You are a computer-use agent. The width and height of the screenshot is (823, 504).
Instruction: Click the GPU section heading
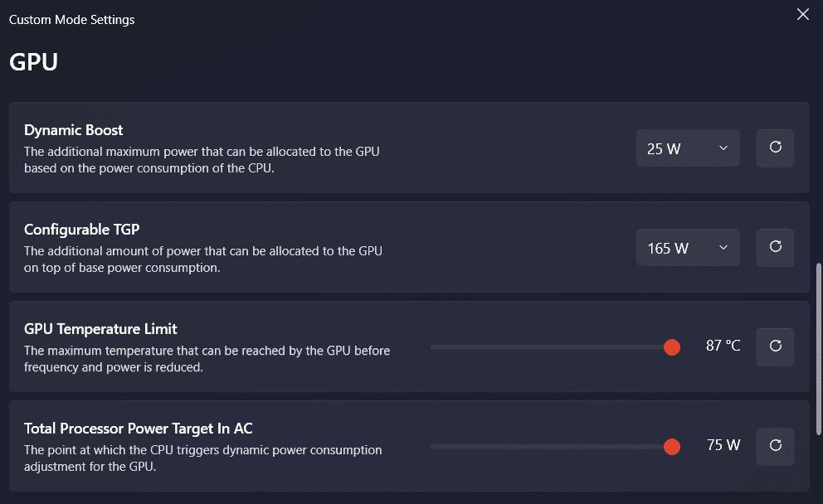[x=33, y=62]
